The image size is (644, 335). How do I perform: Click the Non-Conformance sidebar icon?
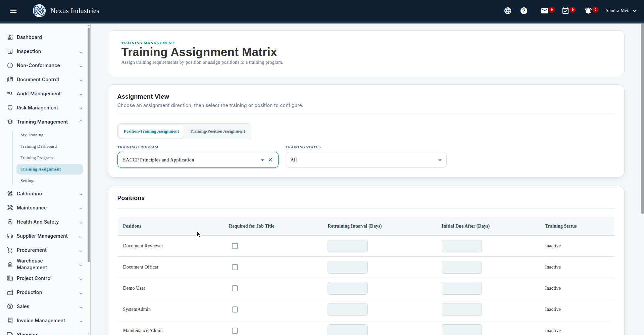pyautogui.click(x=10, y=65)
